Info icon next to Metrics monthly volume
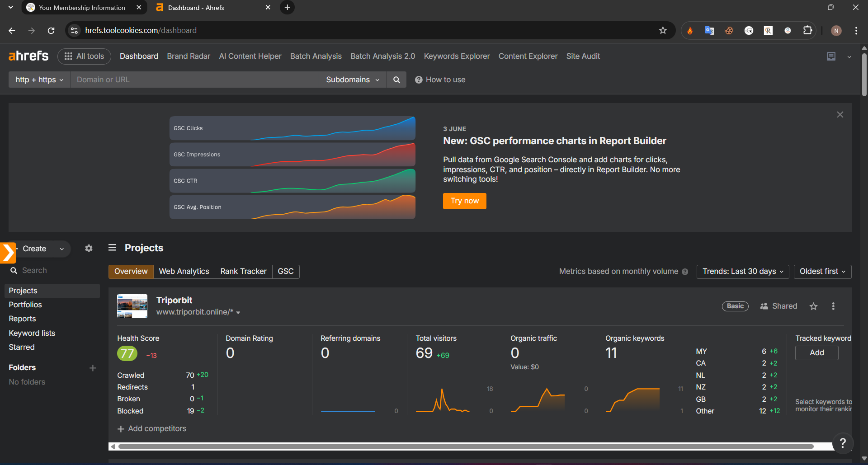The image size is (868, 465). point(685,272)
